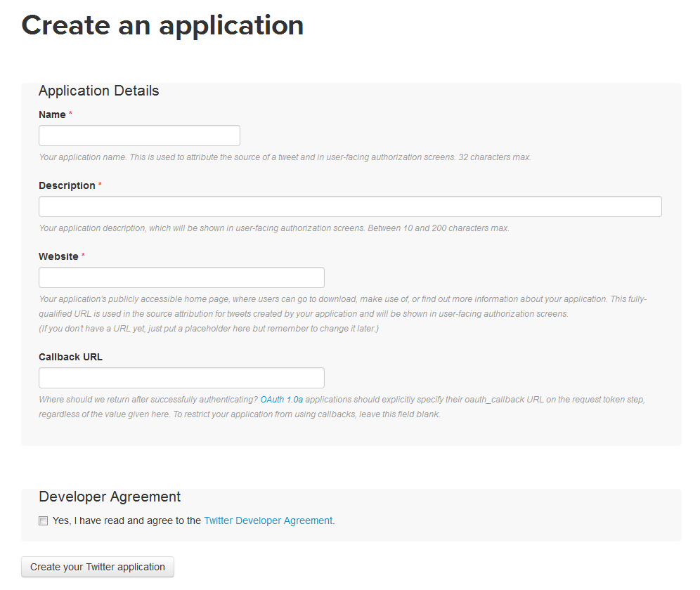The width and height of the screenshot is (700, 590).
Task: Click the Application Details section heading
Action: tap(98, 91)
